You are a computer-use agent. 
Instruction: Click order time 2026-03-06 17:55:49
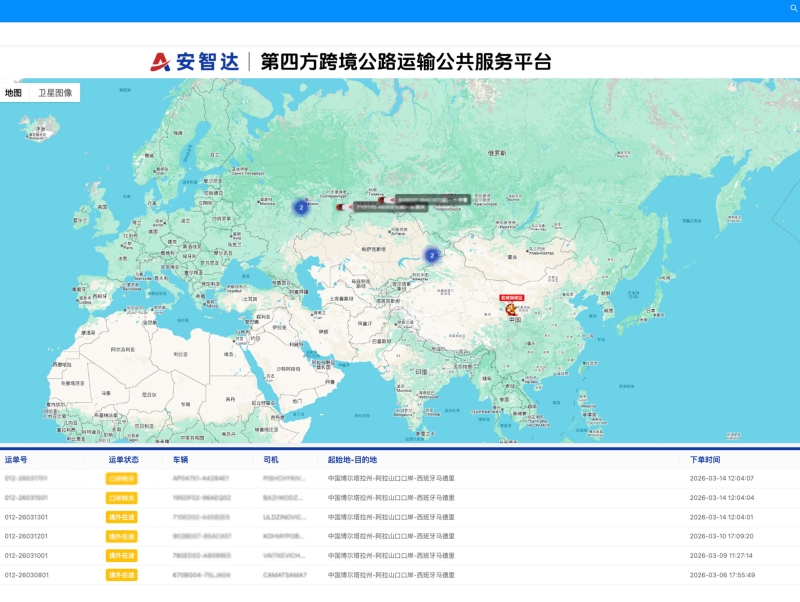tap(722, 575)
